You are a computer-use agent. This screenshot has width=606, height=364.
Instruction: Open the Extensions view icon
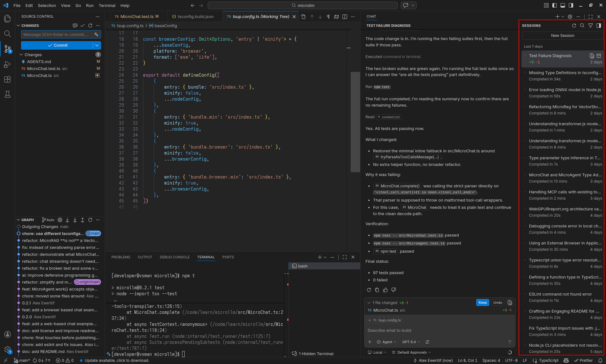coord(7,79)
